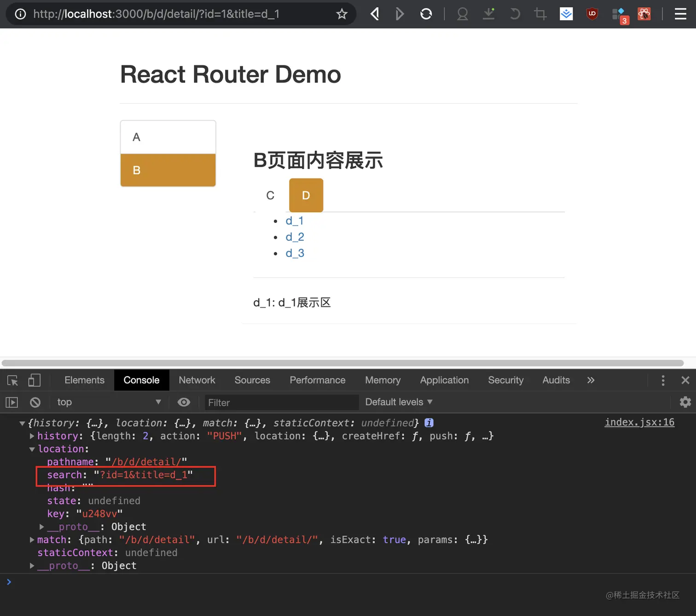
Task: Click the undo-style curved arrow toolbar icon
Action: 515,14
